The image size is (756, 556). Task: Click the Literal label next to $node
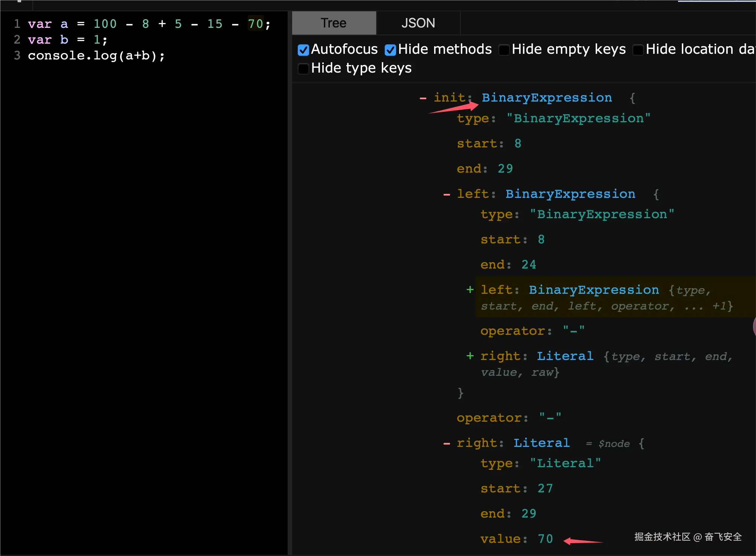point(541,443)
